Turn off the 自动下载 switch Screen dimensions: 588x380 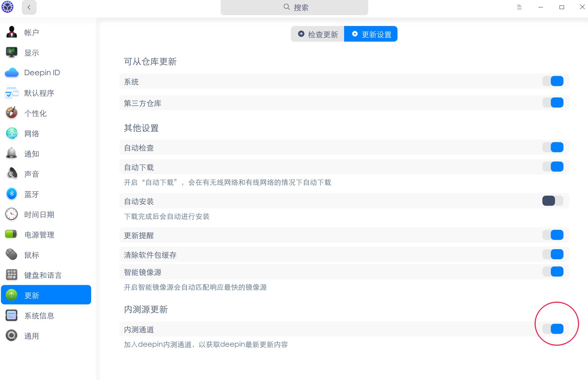[x=553, y=167]
